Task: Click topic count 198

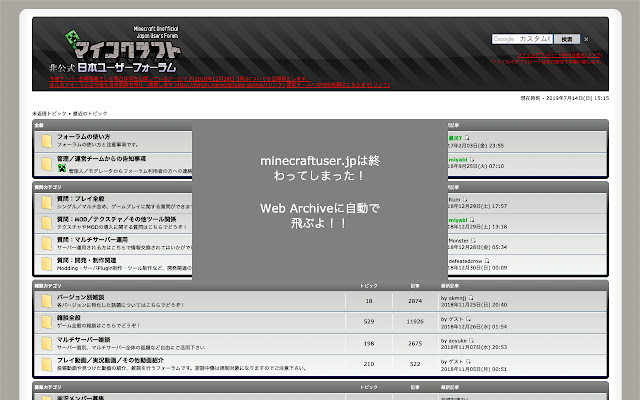Action: tap(369, 344)
